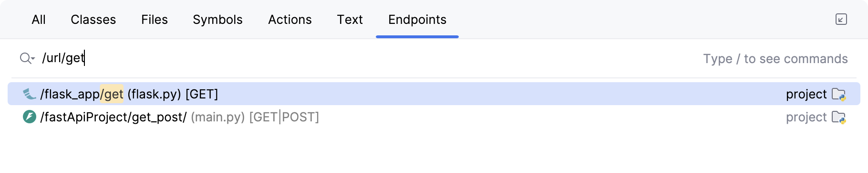Screen dimensions: 868x173
Task: Select the Endpoints tab
Action: point(417,20)
